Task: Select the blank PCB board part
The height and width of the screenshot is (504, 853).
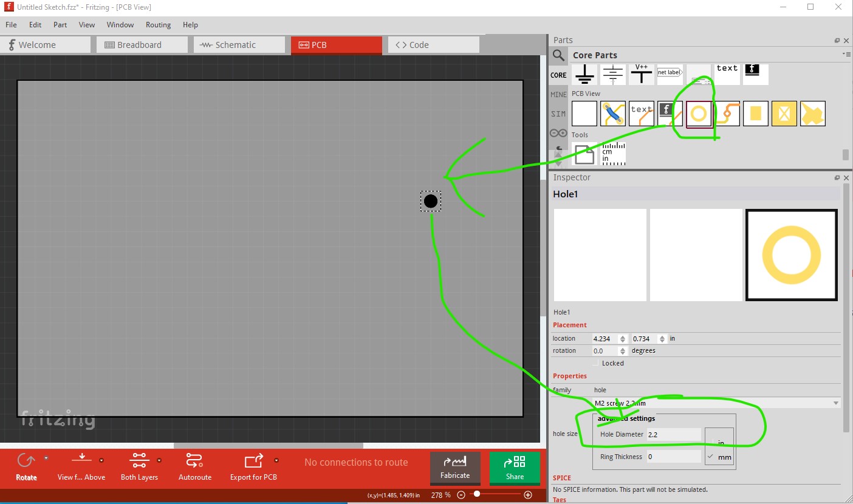Action: (x=584, y=114)
